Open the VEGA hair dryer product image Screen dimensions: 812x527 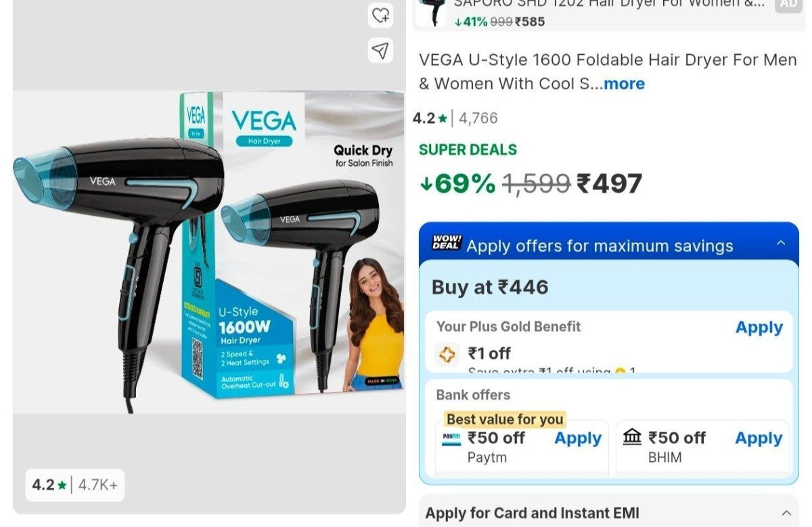[209, 253]
